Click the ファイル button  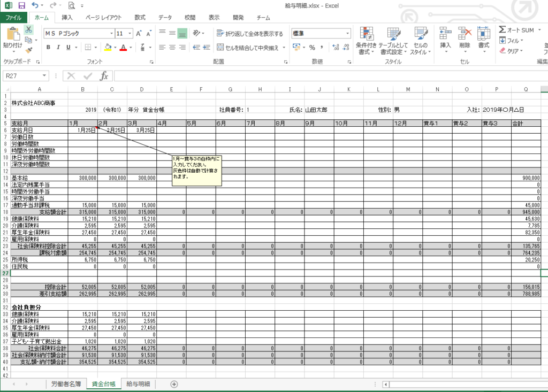coord(13,18)
